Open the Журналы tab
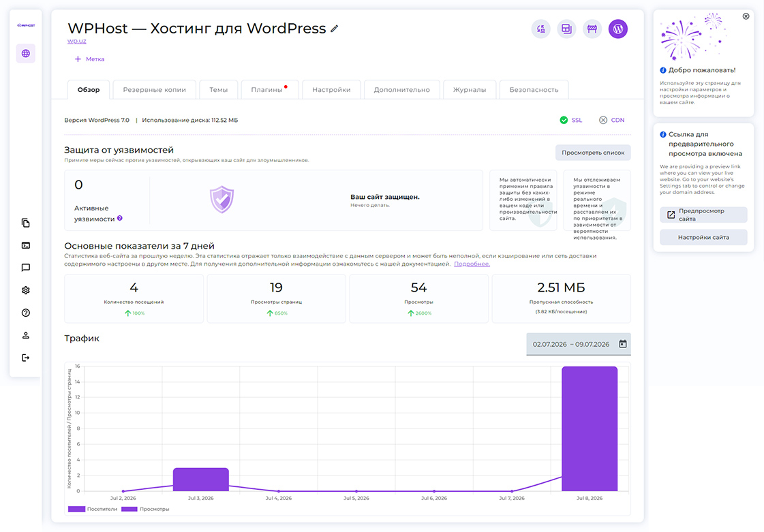 point(470,90)
